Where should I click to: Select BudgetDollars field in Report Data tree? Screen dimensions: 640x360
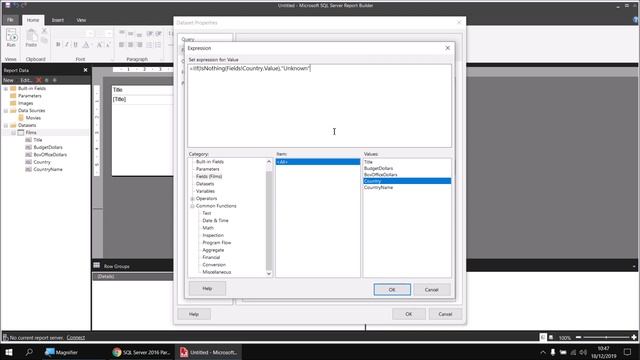48,147
